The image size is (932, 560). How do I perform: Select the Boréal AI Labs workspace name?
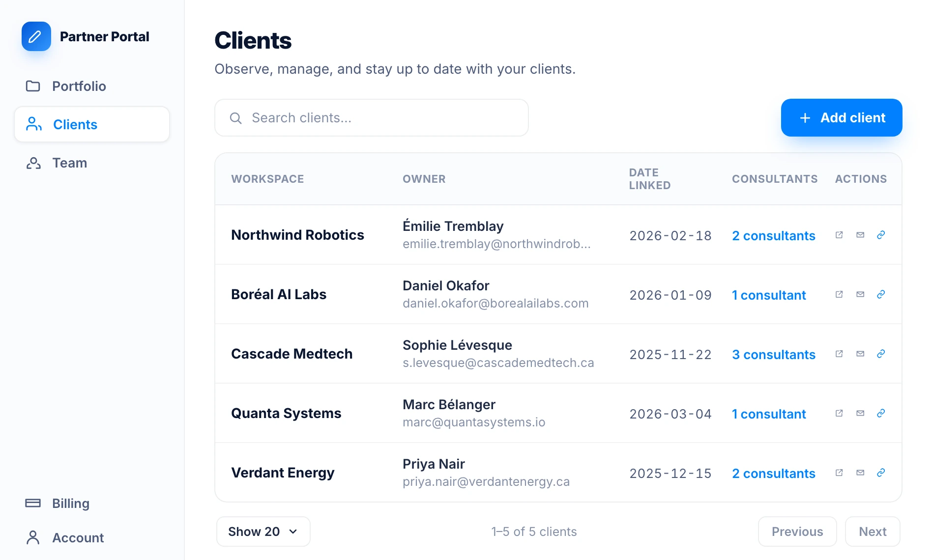[x=279, y=294]
